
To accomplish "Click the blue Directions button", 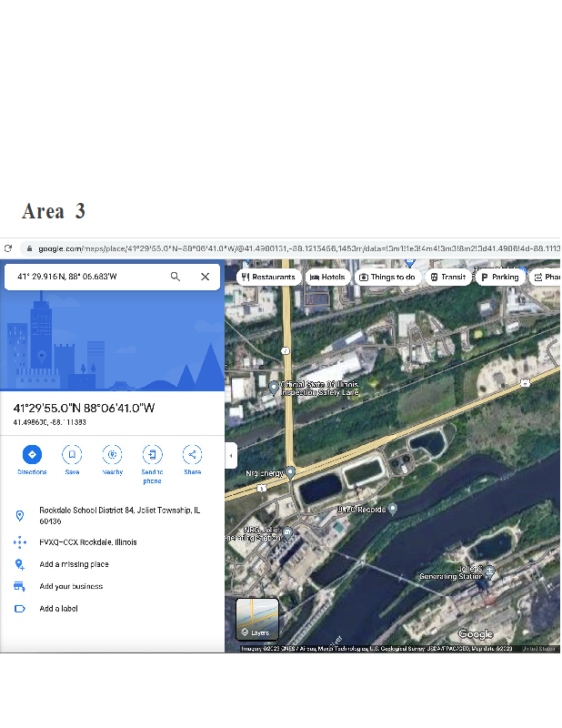I will point(32,454).
